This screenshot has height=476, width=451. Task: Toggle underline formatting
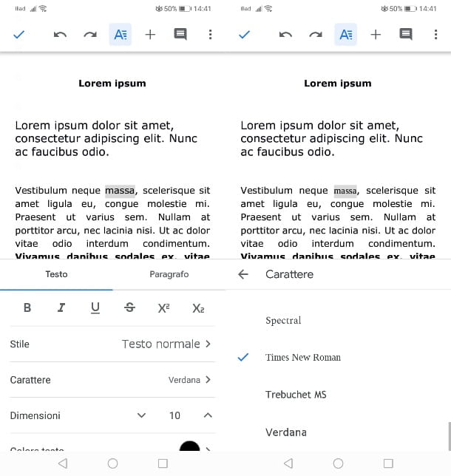(95, 307)
